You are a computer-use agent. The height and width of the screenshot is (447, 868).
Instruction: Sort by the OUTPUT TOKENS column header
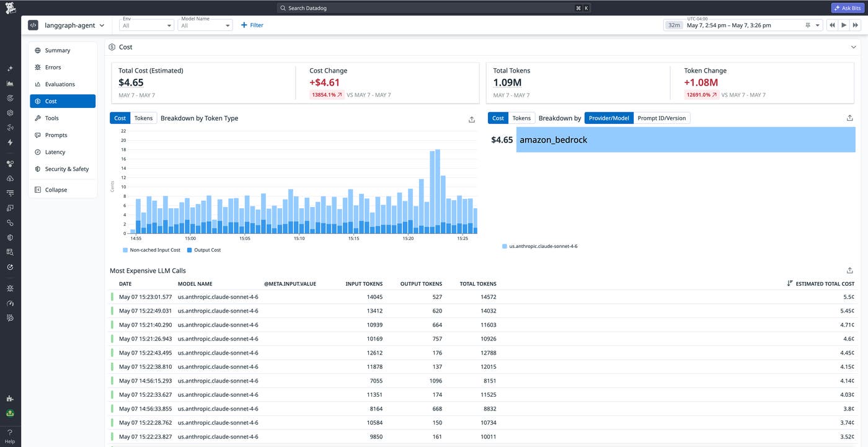(x=421, y=284)
